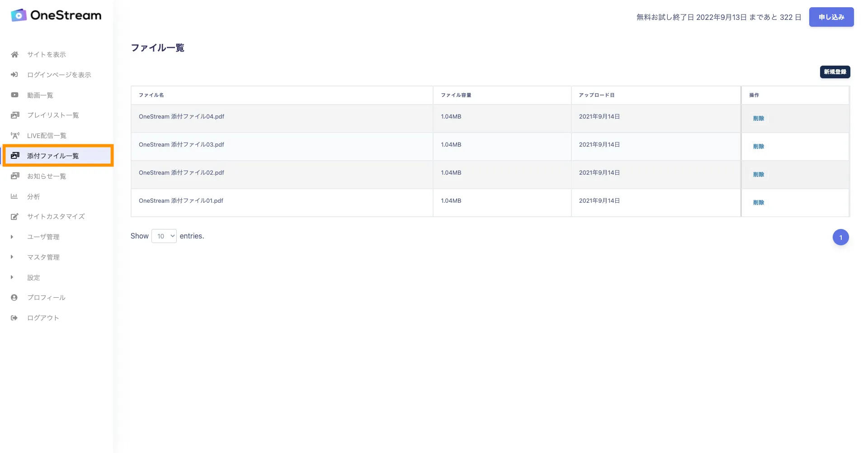
Task: Click file name OneStream 添付ファイル01.pdf
Action: coord(181,200)
